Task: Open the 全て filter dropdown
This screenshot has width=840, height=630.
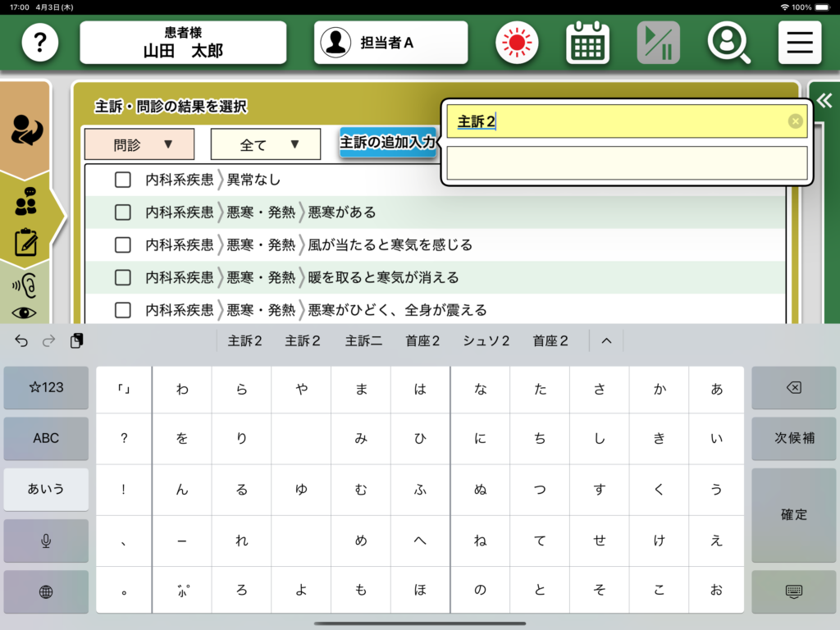Action: 265,144
